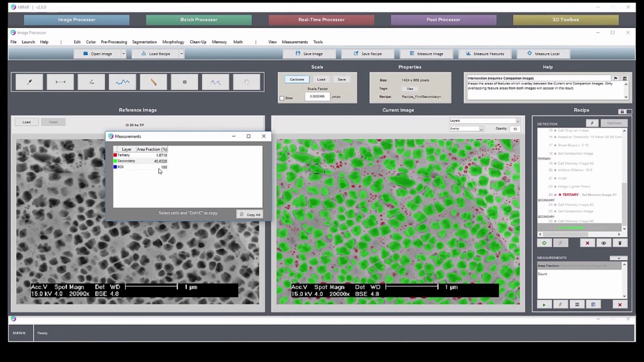
Task: Click the View tags button
Action: (410, 88)
